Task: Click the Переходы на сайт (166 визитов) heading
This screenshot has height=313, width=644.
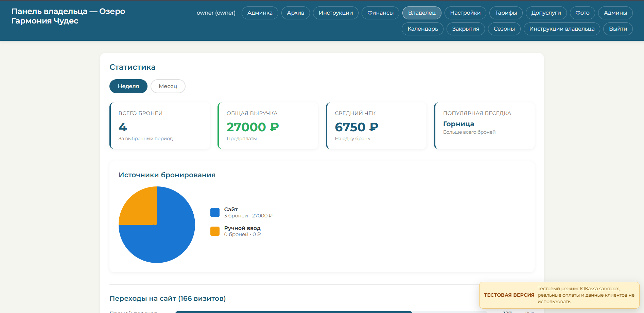Action: pos(168,298)
